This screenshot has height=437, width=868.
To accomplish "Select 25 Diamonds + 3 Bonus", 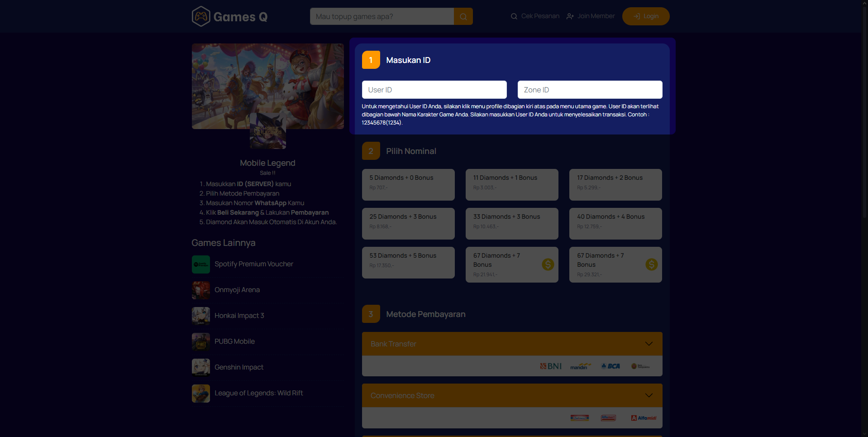I will coord(408,224).
